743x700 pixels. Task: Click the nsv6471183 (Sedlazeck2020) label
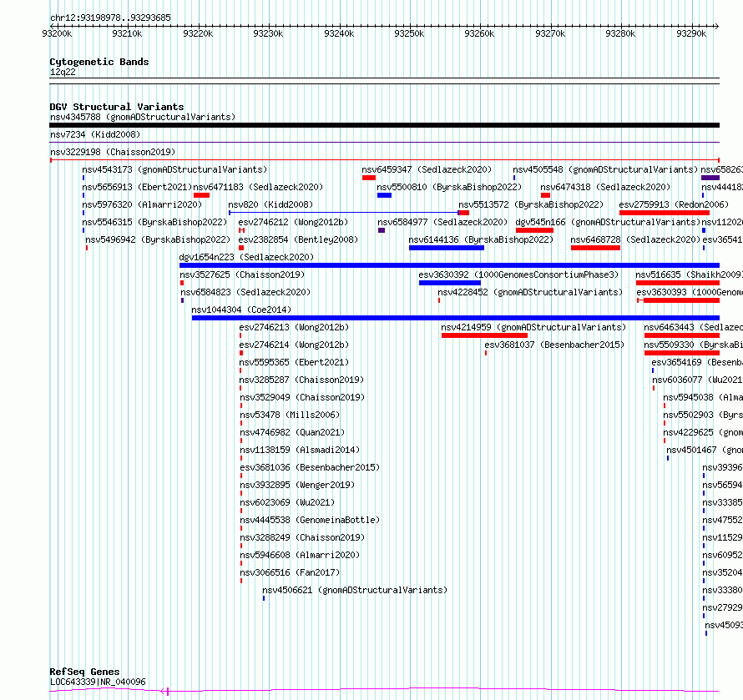point(258,187)
